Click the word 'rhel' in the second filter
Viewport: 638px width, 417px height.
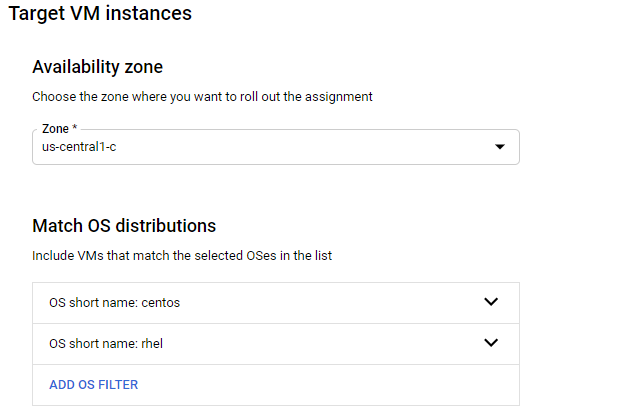click(154, 343)
